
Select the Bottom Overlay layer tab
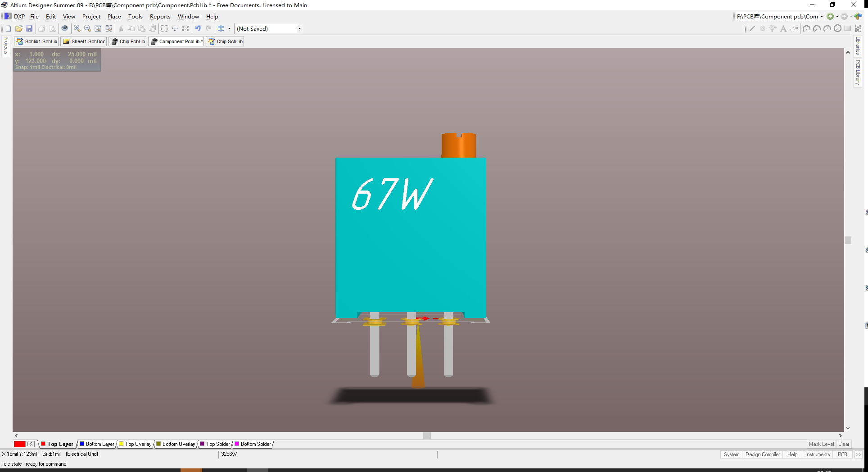point(176,444)
